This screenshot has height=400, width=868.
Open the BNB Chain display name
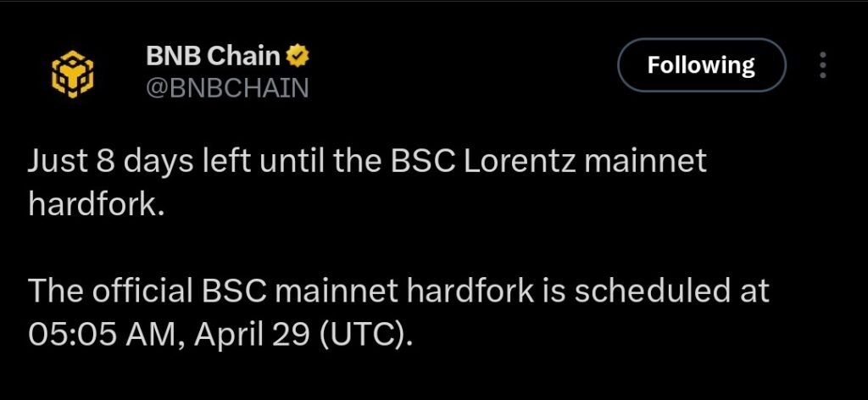(x=213, y=57)
